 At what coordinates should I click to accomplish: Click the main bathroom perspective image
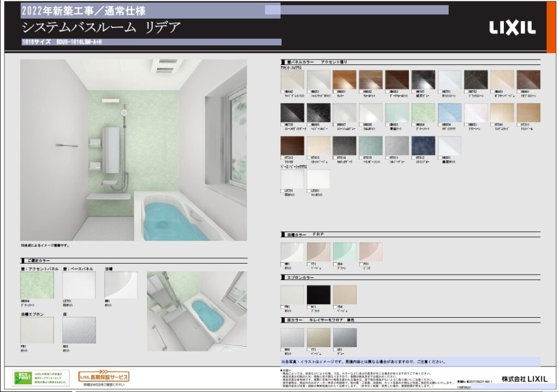tap(133, 150)
